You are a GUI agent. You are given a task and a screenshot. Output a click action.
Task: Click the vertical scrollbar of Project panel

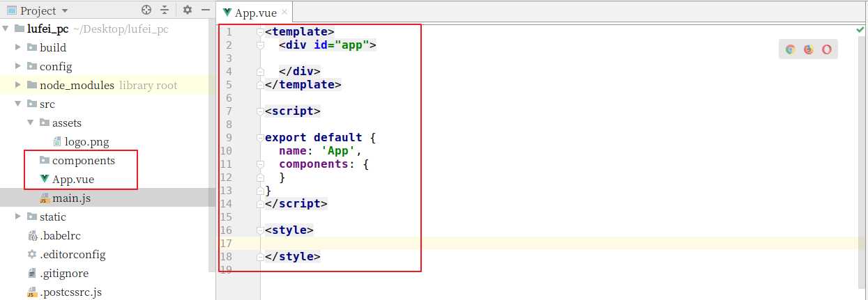(212, 148)
